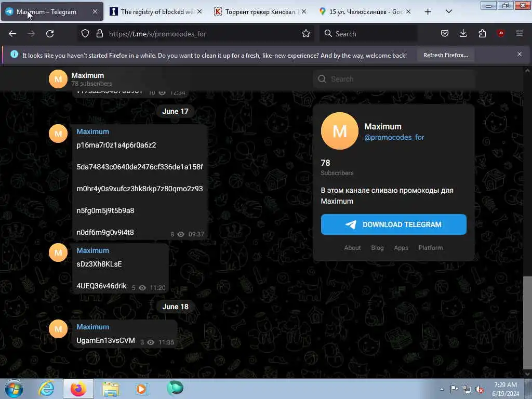Click Maximum author name above sDz3Xh8KLsE
Screen dimensions: 532x399
[x=92, y=250]
